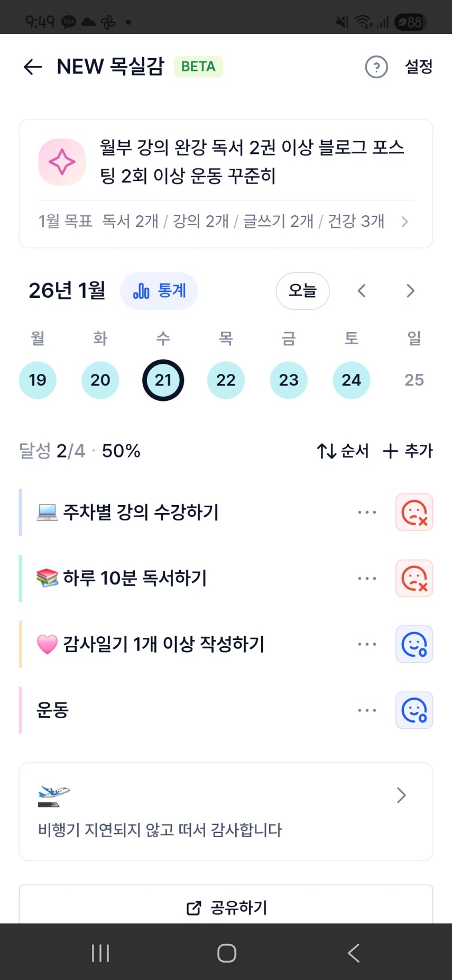452x980 pixels.
Task: Tap the pink sparkle goal icon
Action: coord(62,162)
